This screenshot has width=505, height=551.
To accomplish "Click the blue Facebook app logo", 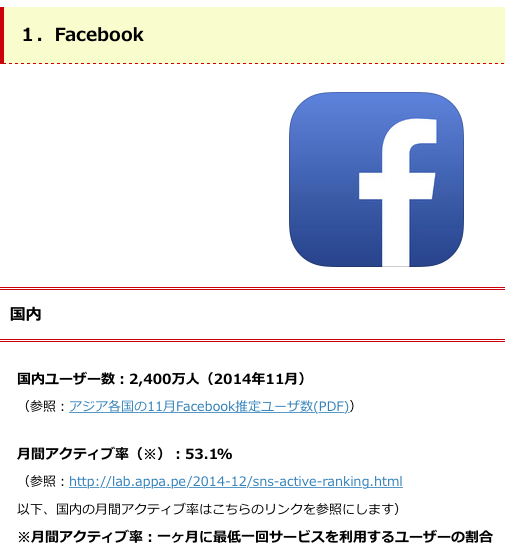I will point(376,179).
